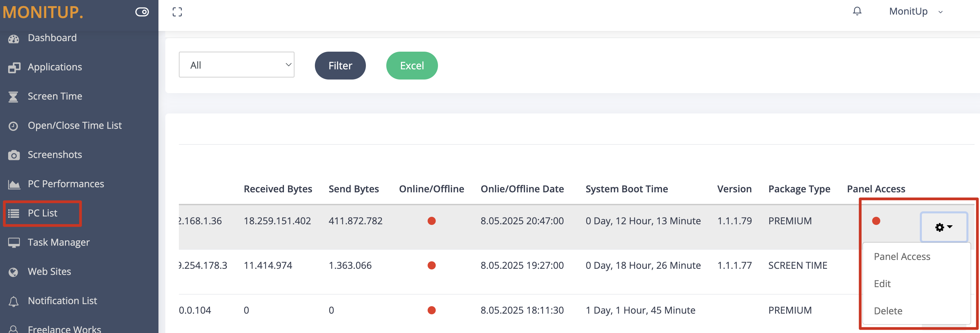The width and height of the screenshot is (980, 333).
Task: Open Screen Time section
Action: pos(55,96)
